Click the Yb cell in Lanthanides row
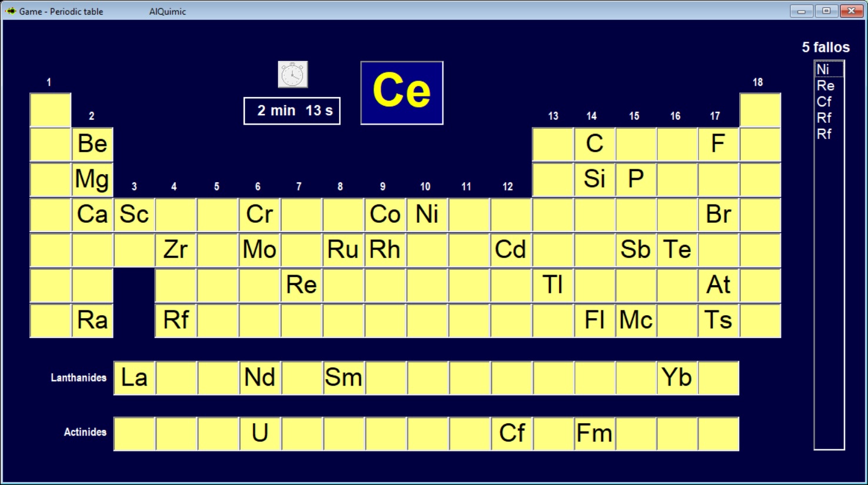Viewport: 868px width, 485px height. tap(677, 378)
